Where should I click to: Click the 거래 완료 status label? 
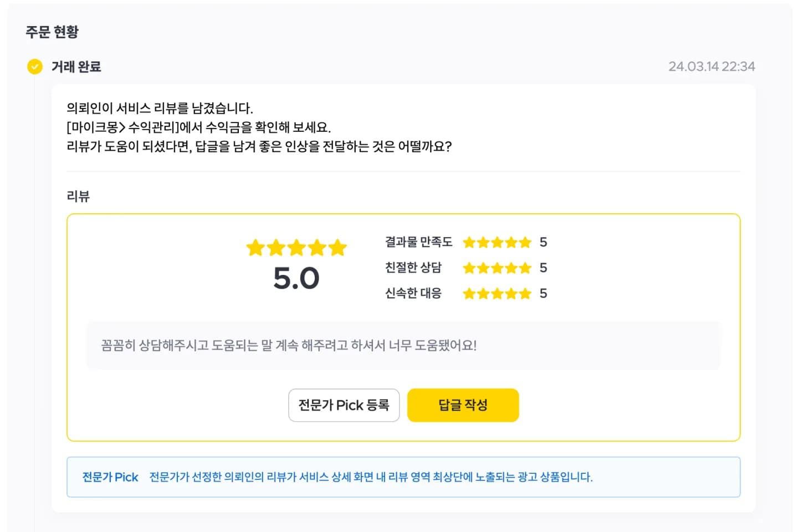[76, 67]
